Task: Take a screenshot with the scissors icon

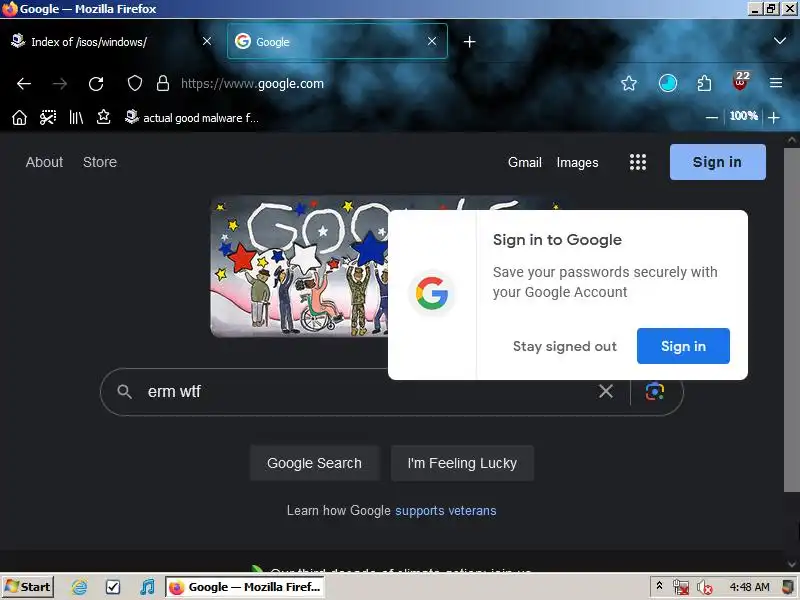Action: (x=48, y=118)
